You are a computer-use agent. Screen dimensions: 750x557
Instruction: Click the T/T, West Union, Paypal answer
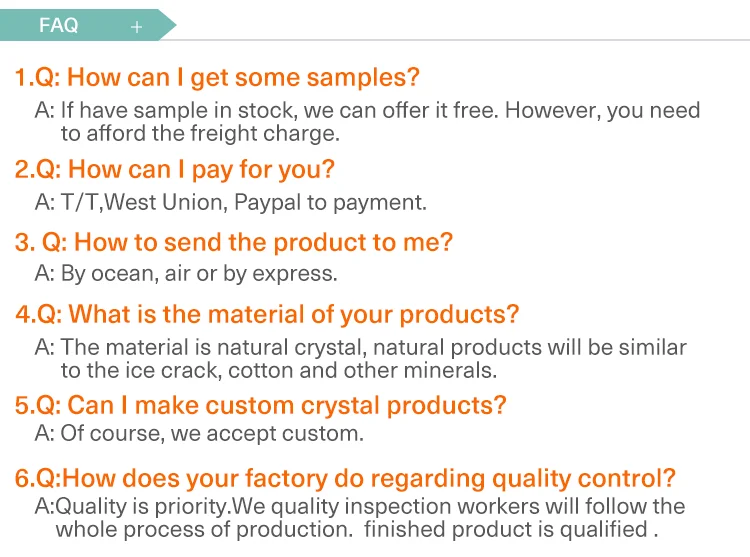pyautogui.click(x=231, y=202)
